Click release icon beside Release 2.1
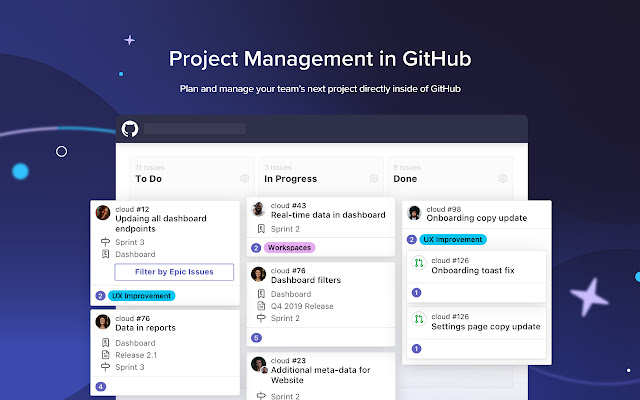Screen dimensions: 640x400 point(105,355)
